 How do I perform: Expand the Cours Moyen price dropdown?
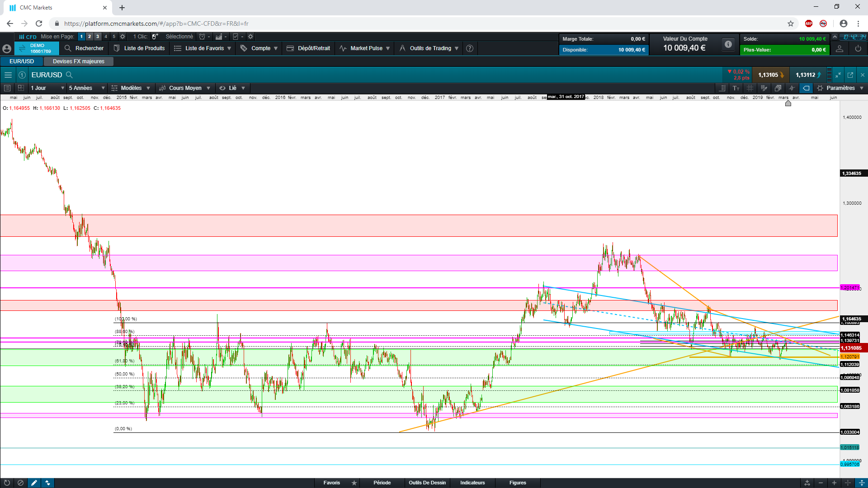click(185, 88)
